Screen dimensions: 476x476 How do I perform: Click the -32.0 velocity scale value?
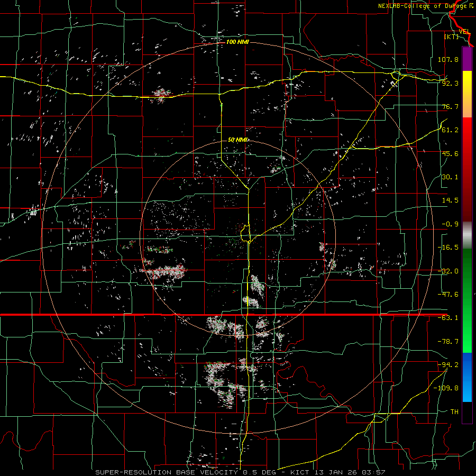(448, 271)
